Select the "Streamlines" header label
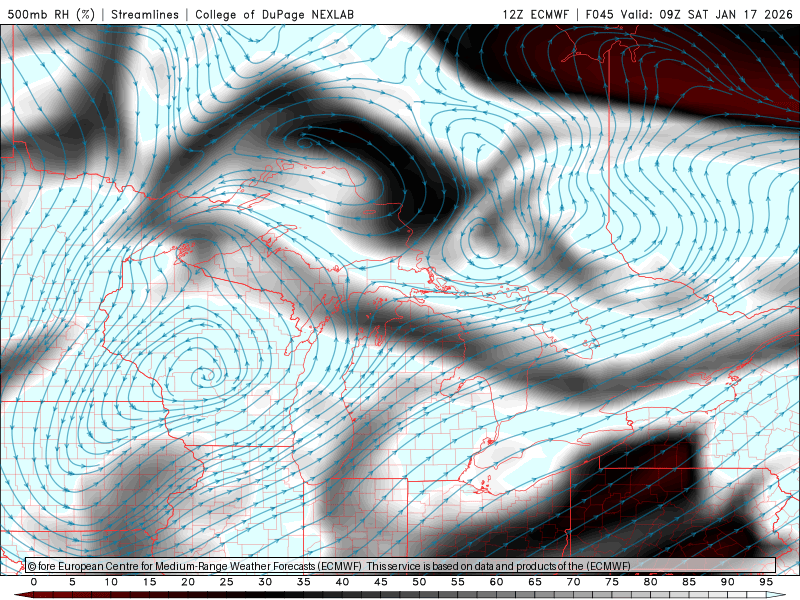The height and width of the screenshot is (600, 800). 145,14
